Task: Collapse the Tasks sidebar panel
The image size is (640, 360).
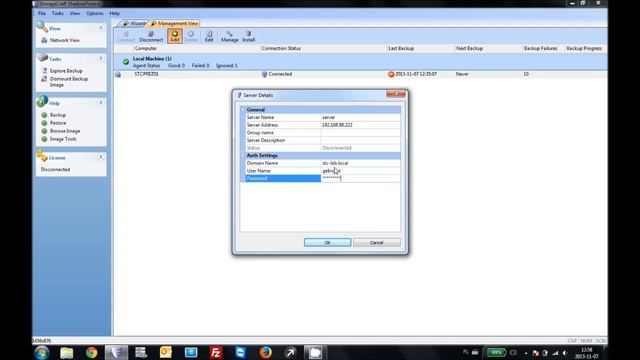Action: (101, 58)
